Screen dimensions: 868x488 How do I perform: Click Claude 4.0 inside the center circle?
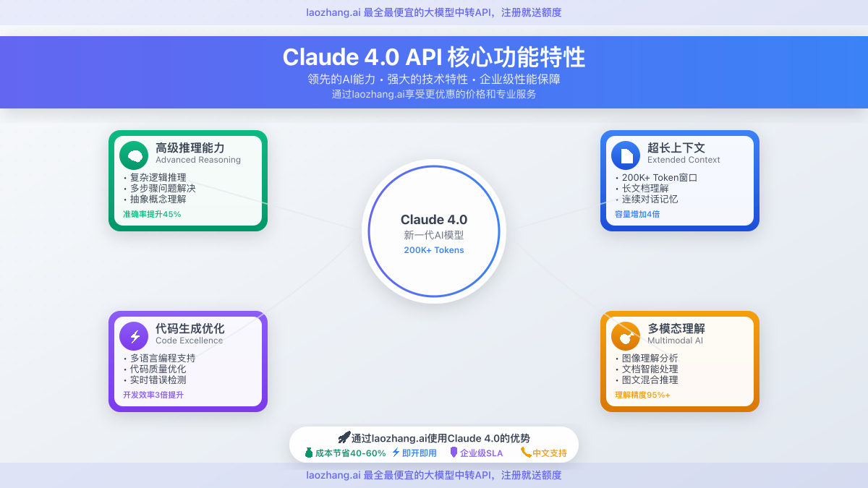[434, 220]
